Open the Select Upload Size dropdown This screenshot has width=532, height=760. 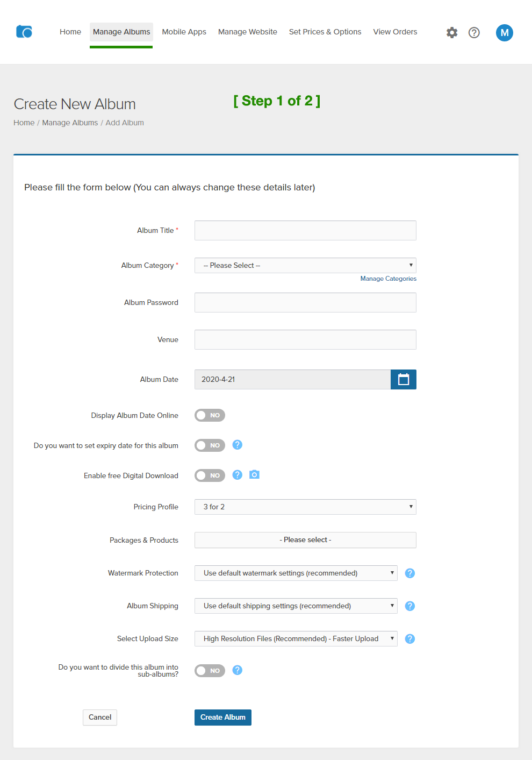click(296, 638)
